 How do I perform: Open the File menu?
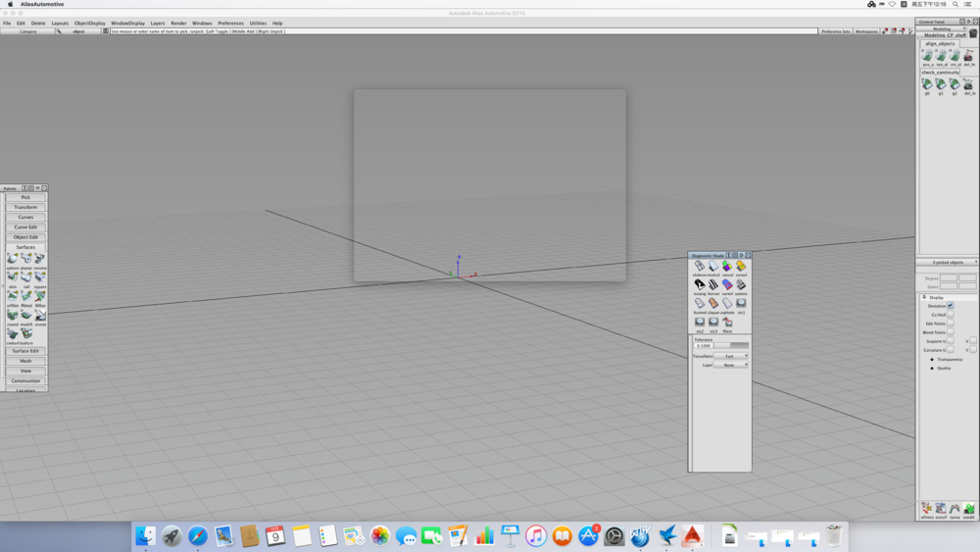click(6, 24)
